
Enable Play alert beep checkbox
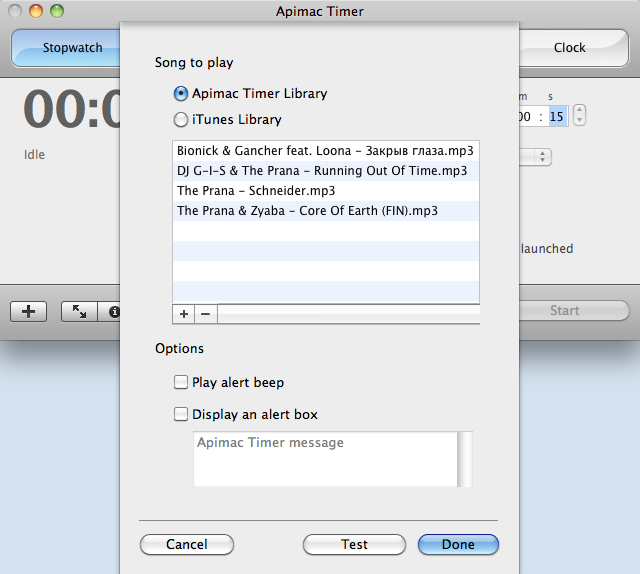[x=181, y=383]
